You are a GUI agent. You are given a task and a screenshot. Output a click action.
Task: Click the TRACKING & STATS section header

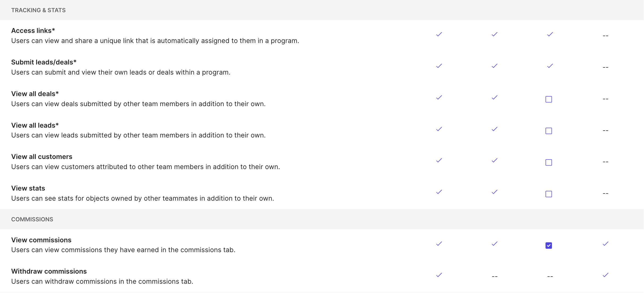(38, 10)
